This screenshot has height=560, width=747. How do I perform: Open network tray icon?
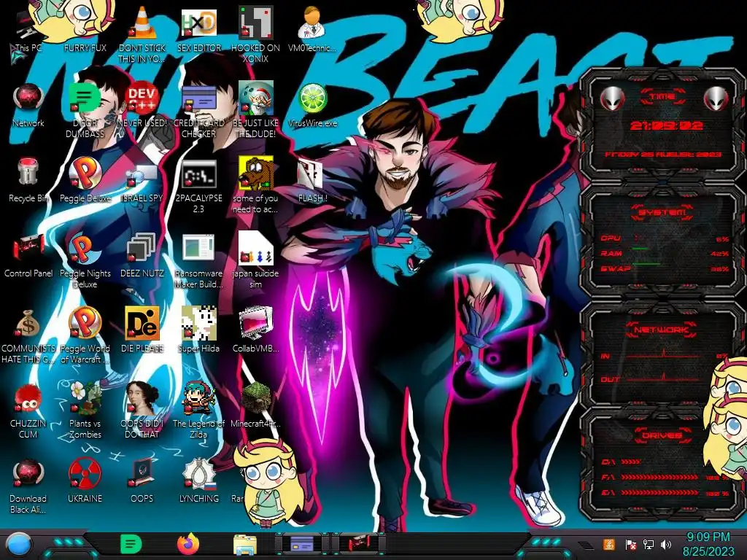[649, 544]
